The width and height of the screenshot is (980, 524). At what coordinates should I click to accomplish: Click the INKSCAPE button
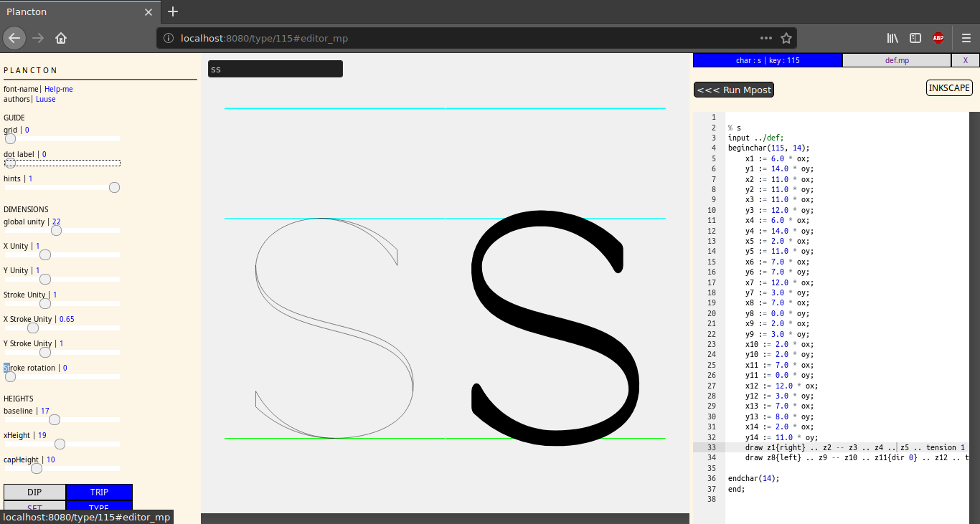click(x=949, y=88)
